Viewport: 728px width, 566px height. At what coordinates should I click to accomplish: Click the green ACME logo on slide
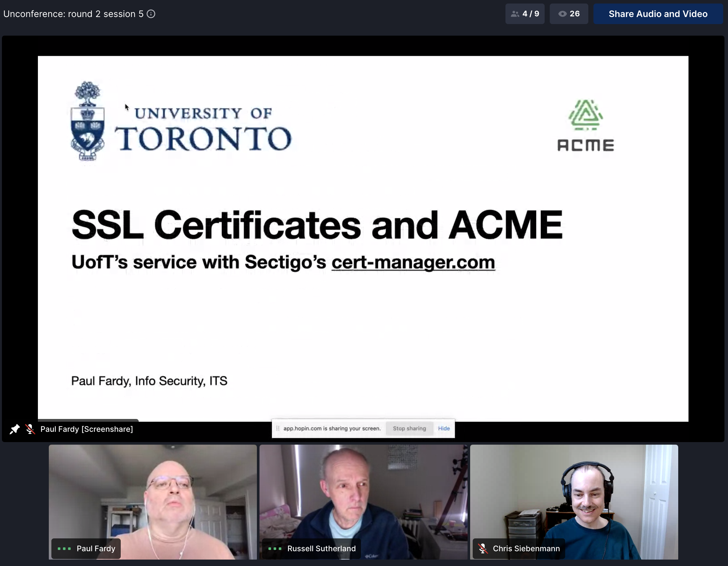click(586, 125)
